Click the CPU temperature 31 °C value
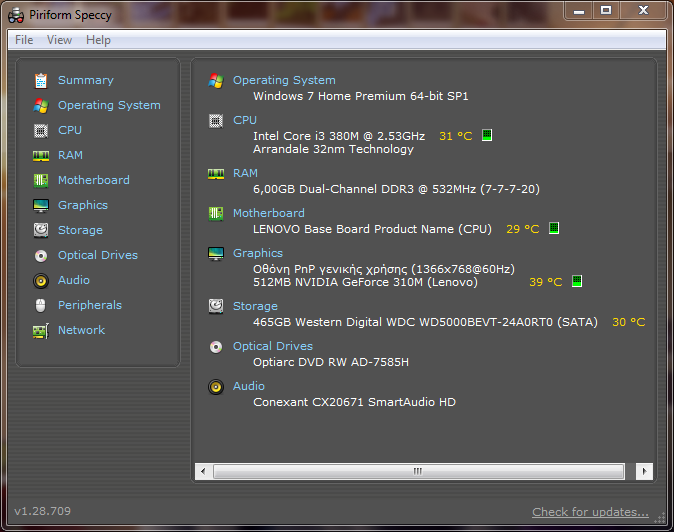Viewport: 674px width, 532px height. pyautogui.click(x=456, y=136)
